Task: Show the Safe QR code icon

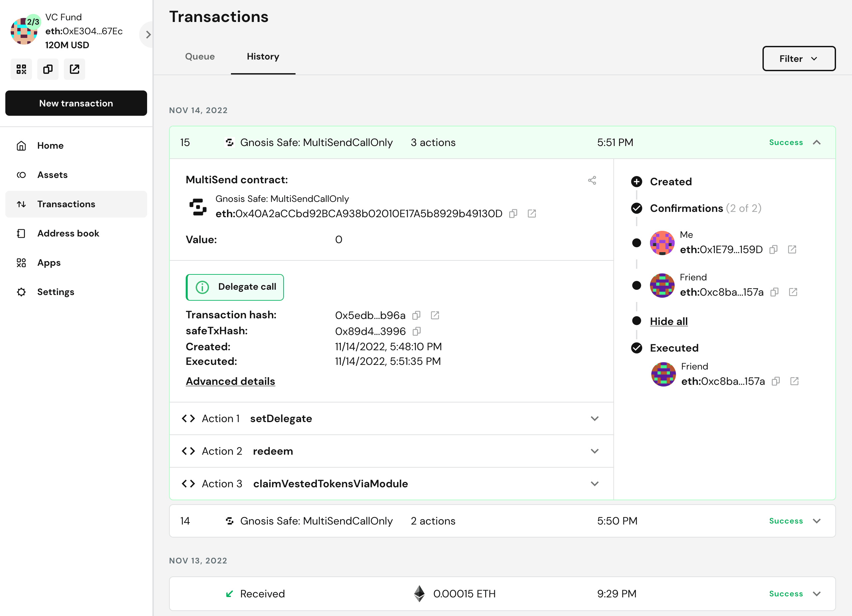Action: coord(21,69)
